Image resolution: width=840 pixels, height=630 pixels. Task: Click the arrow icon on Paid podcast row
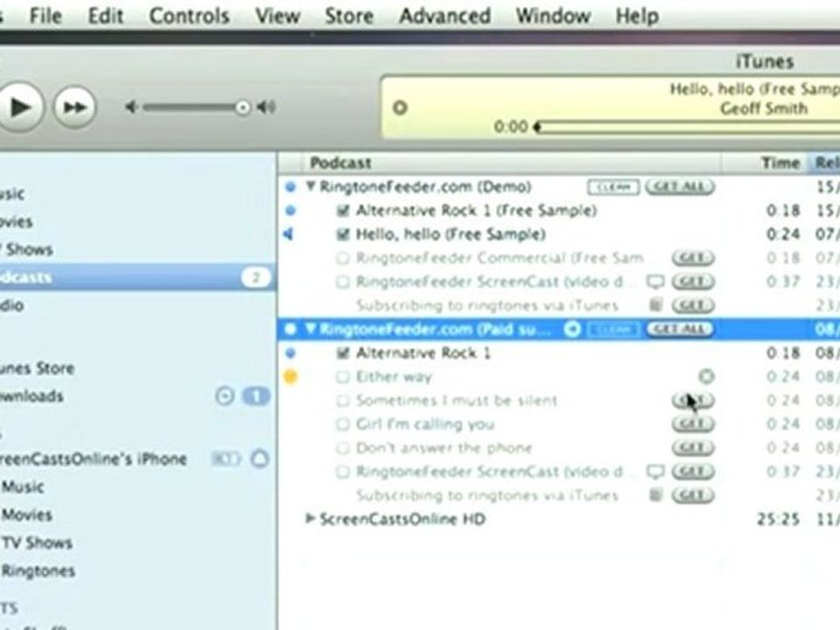[572, 329]
